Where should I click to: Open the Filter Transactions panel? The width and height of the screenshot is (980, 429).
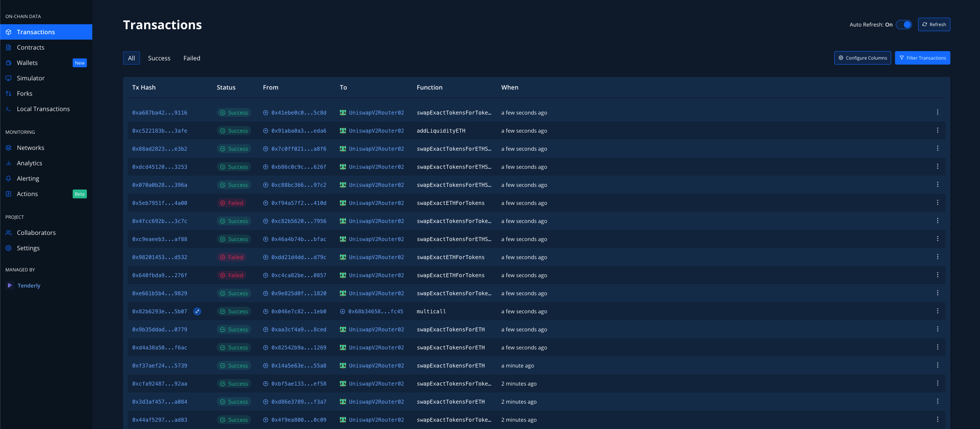coord(922,58)
